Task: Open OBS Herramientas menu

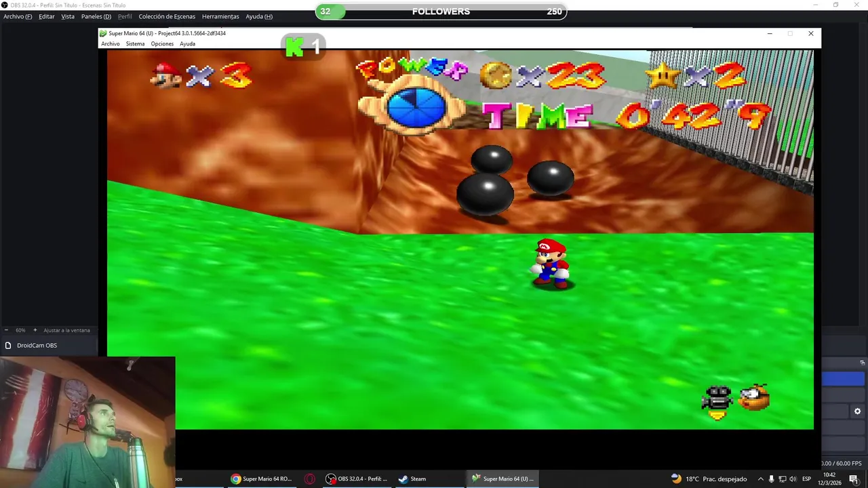Action: pos(220,16)
